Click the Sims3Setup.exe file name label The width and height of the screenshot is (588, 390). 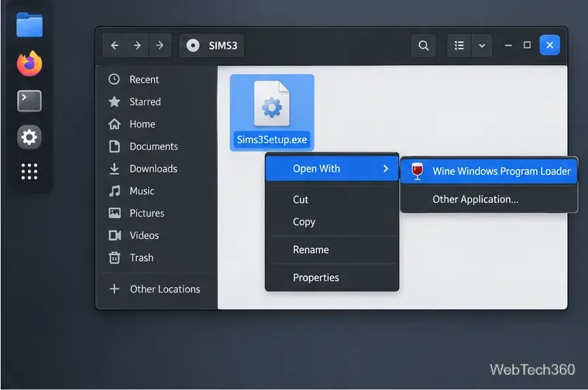pos(272,140)
